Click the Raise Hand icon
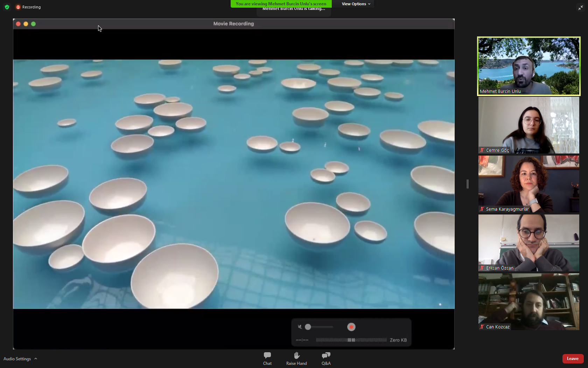This screenshot has height=368, width=588. [x=296, y=358]
